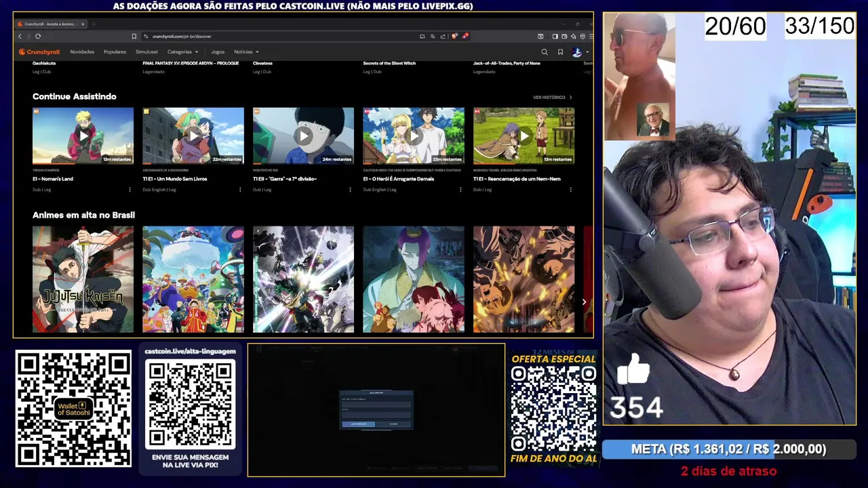Click Secrets of the Silent Witch title
The height and width of the screenshot is (488, 868).
(x=389, y=63)
